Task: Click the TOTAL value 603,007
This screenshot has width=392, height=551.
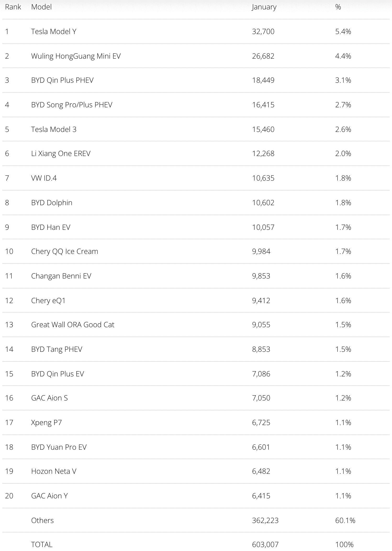Action: pos(265,544)
